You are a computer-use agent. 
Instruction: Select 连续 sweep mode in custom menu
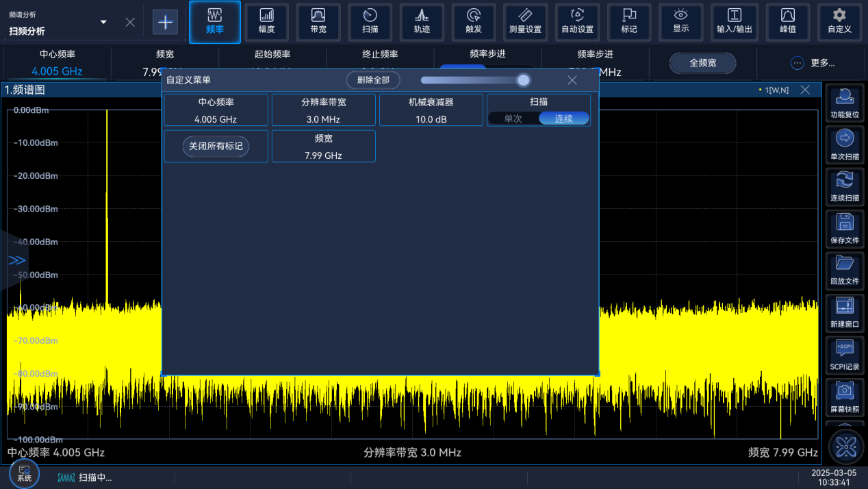(563, 118)
